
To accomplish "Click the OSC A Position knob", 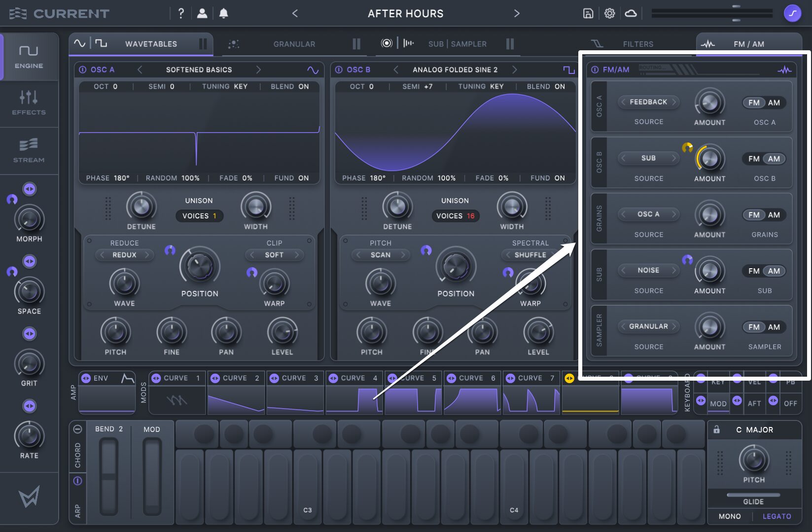I will 200,266.
